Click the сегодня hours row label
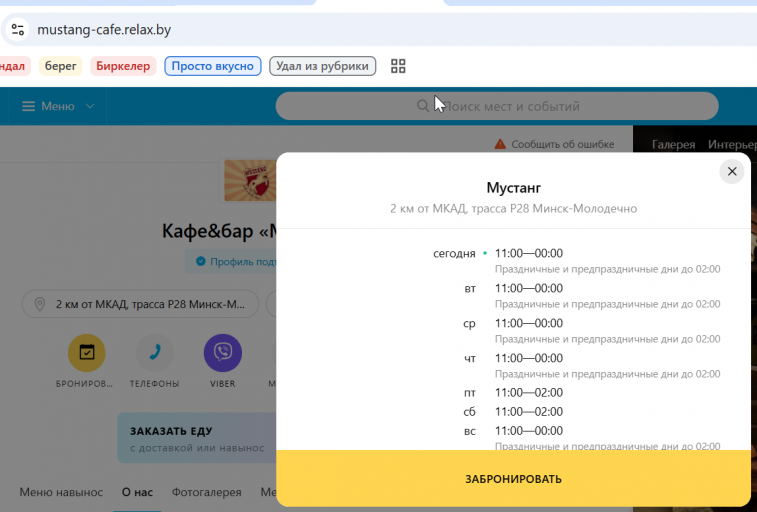757x512 pixels. [x=454, y=253]
